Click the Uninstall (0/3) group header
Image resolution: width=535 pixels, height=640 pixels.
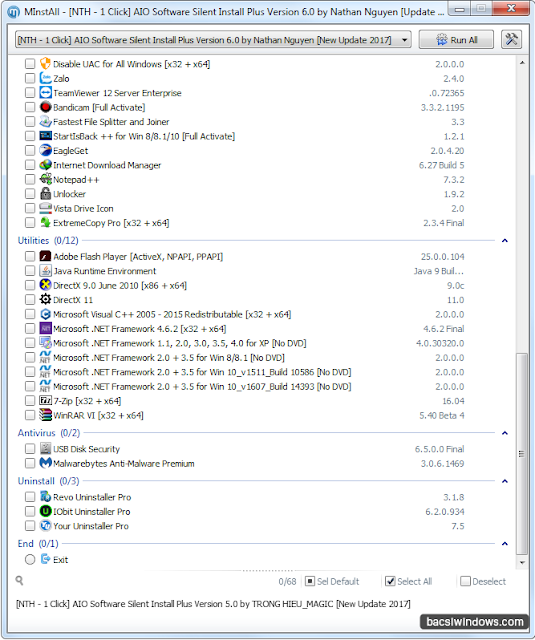[x=48, y=481]
